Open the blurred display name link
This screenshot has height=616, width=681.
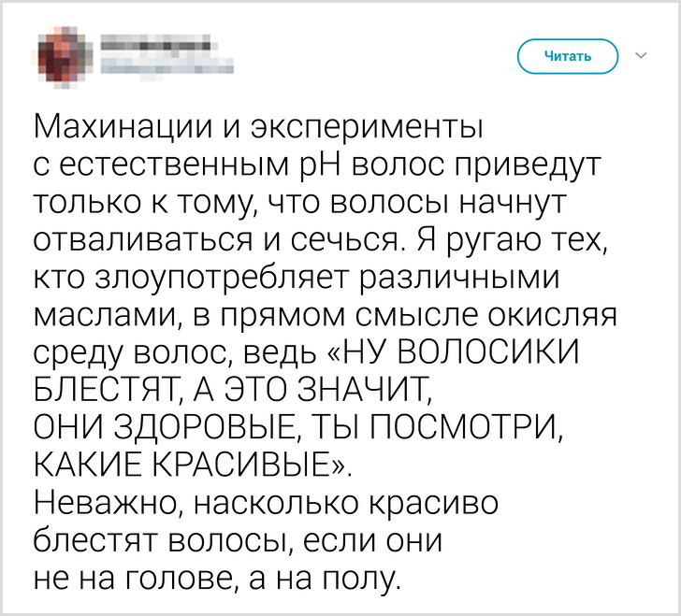(153, 41)
